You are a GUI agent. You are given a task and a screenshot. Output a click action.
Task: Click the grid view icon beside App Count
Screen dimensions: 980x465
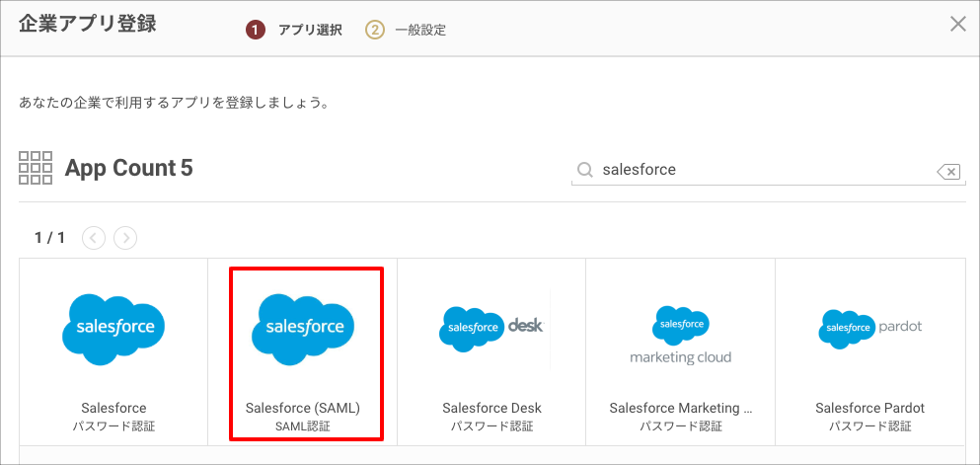tap(36, 168)
